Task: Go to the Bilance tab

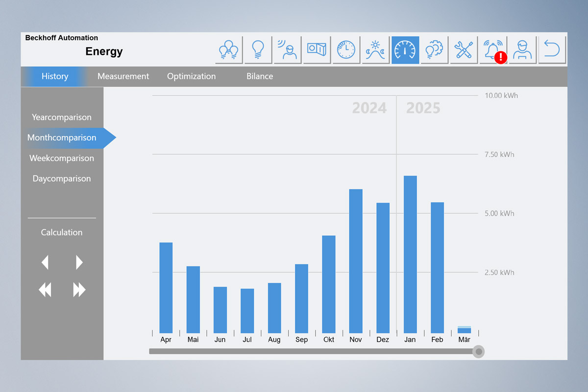Action: click(x=260, y=76)
